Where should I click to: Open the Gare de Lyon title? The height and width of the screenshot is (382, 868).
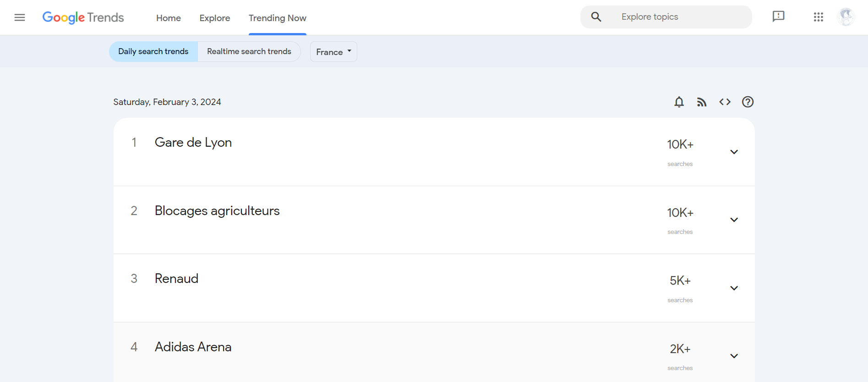pyautogui.click(x=193, y=143)
